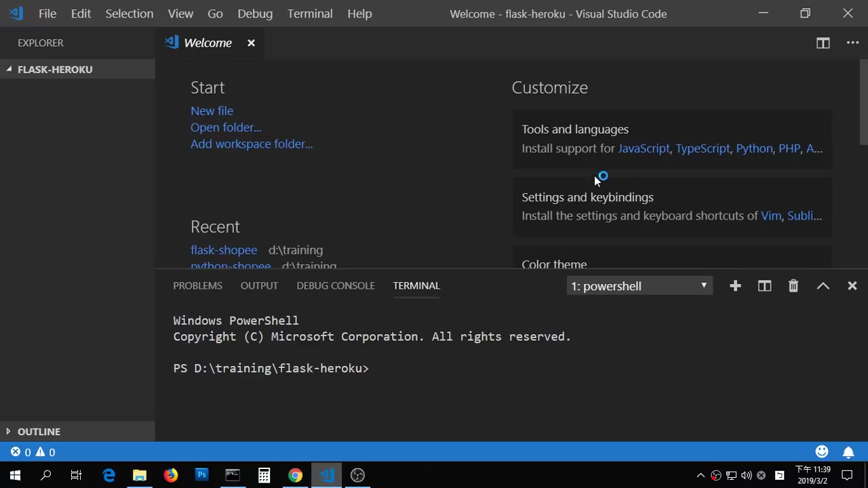Screen dimensions: 868x488
Task: Launch Microsoft Edge from taskbar
Action: (x=108, y=475)
